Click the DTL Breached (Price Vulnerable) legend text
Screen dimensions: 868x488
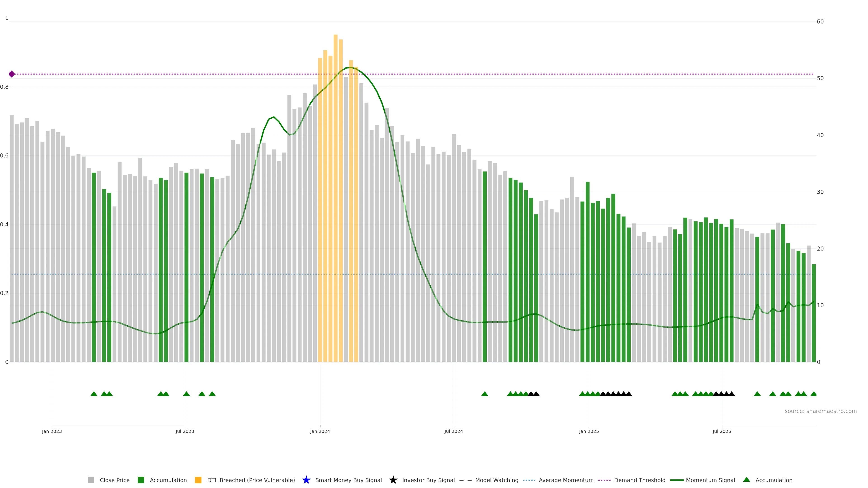click(251, 480)
